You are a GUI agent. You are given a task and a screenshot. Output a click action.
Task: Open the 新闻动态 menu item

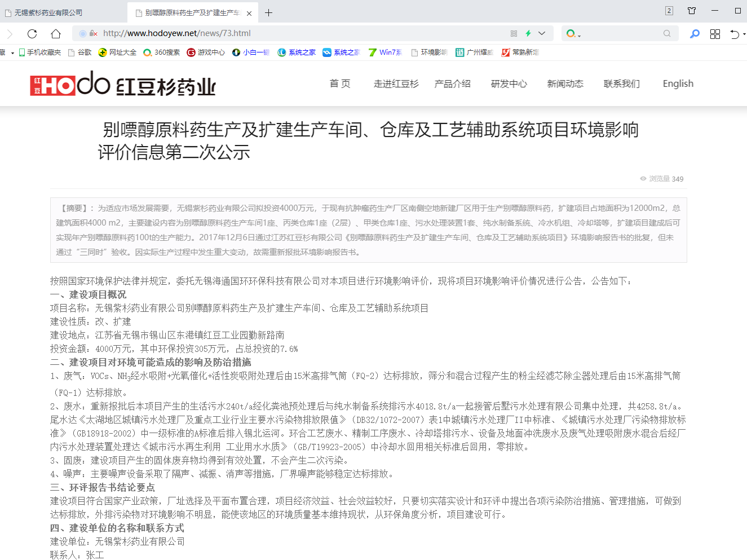565,83
